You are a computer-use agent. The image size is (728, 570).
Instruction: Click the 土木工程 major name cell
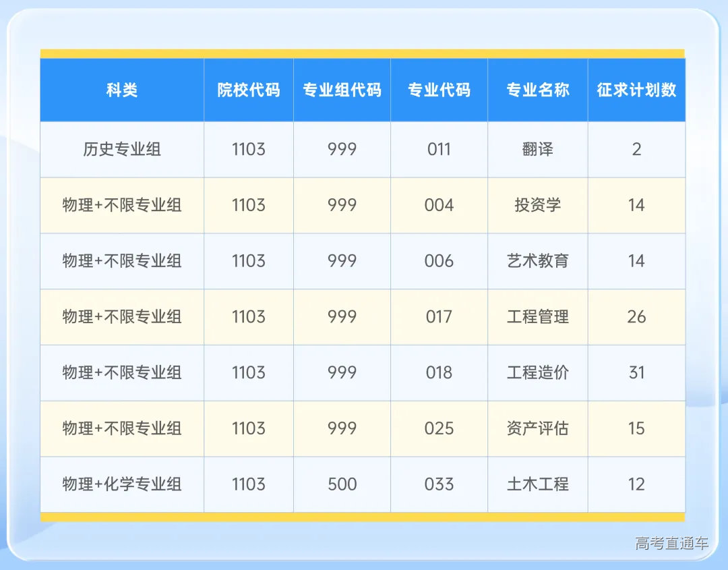[x=537, y=484]
